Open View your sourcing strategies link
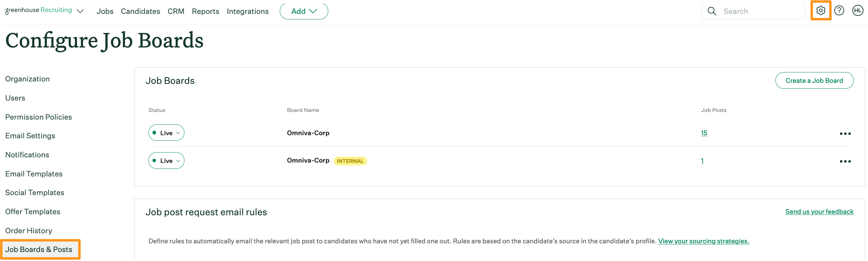Viewport: 868px width, 261px height. click(703, 241)
